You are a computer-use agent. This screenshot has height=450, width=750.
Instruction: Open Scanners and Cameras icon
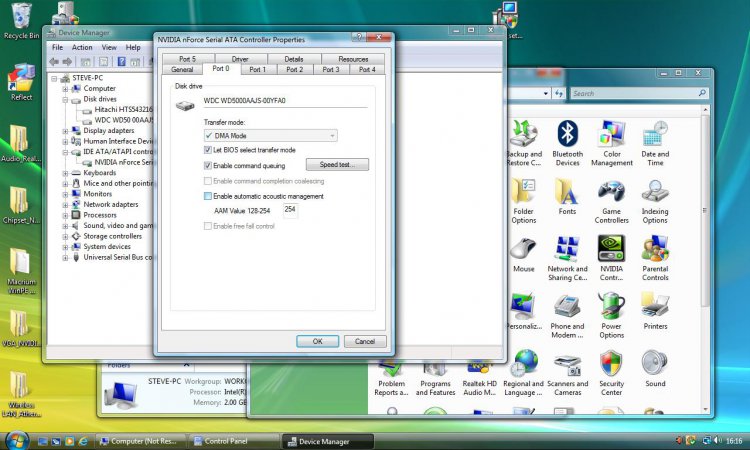(x=567, y=373)
